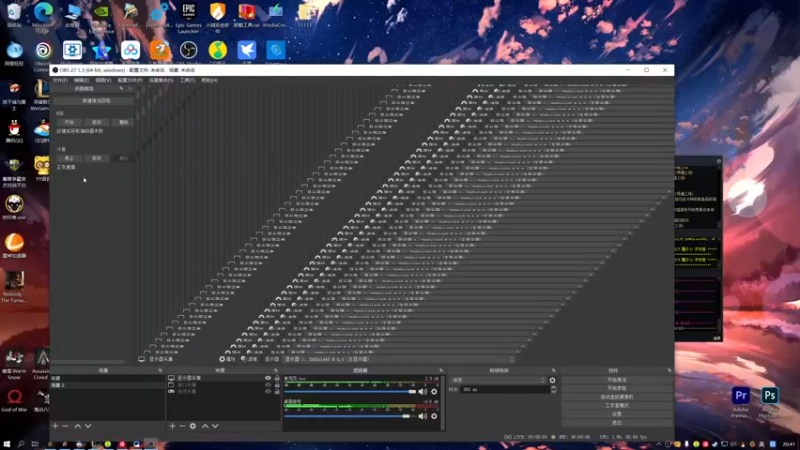Undock the 控件 controls panel via float icon
Image resolution: width=800 pixels, height=450 pixels.
coord(669,370)
